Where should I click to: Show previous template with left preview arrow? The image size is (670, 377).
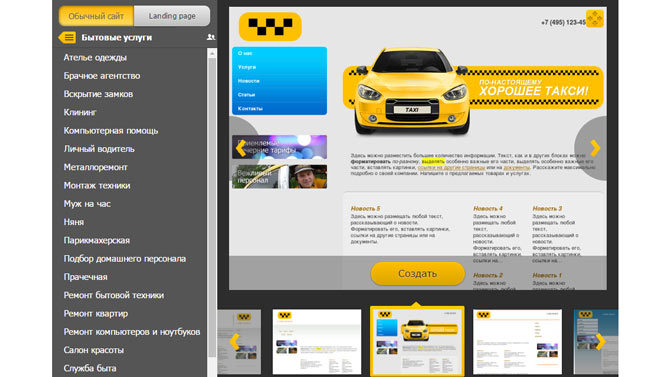click(241, 148)
